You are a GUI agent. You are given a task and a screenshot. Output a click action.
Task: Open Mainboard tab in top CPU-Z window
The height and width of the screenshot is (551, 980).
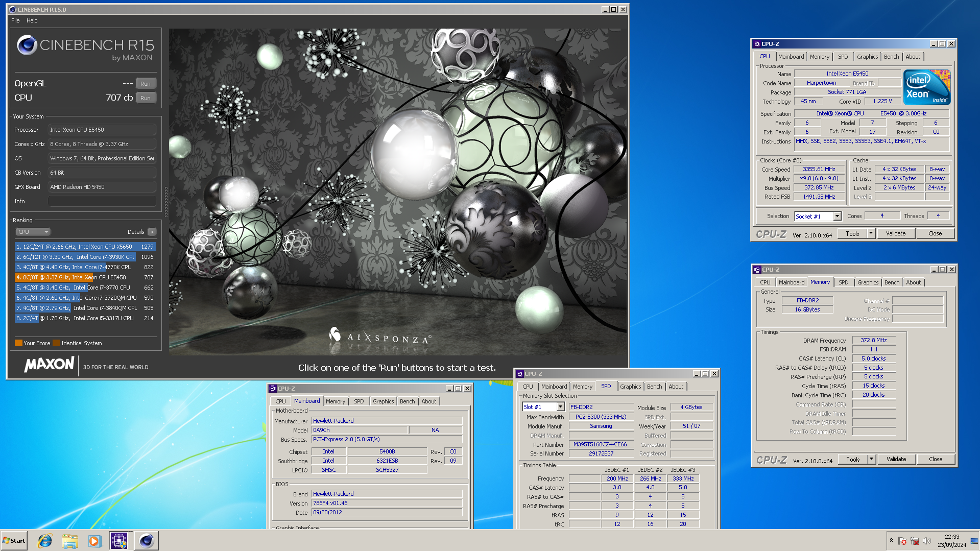click(791, 57)
